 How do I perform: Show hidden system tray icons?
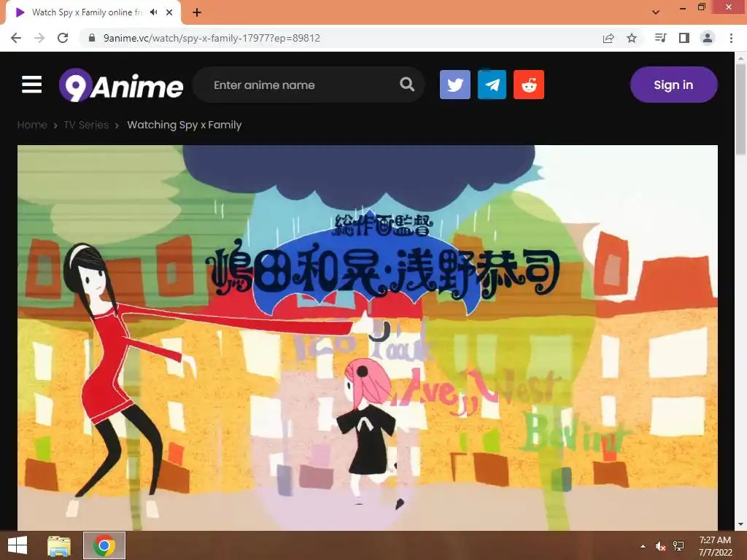pos(643,546)
